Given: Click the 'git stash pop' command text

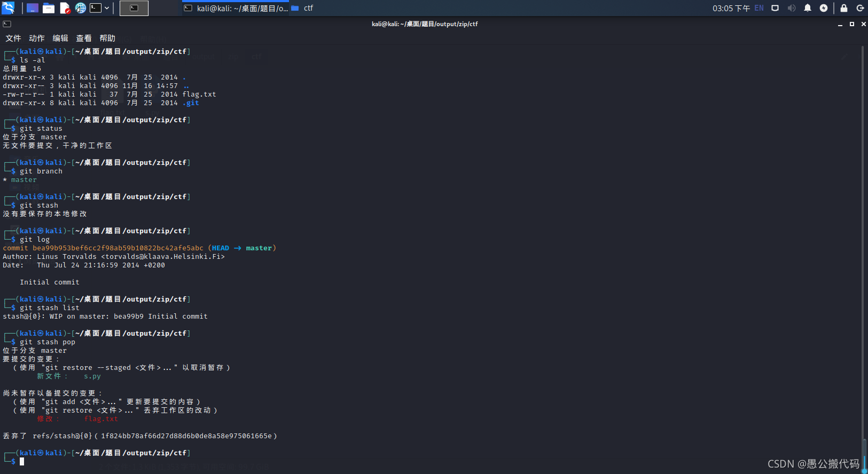Looking at the screenshot, I should click(x=48, y=342).
